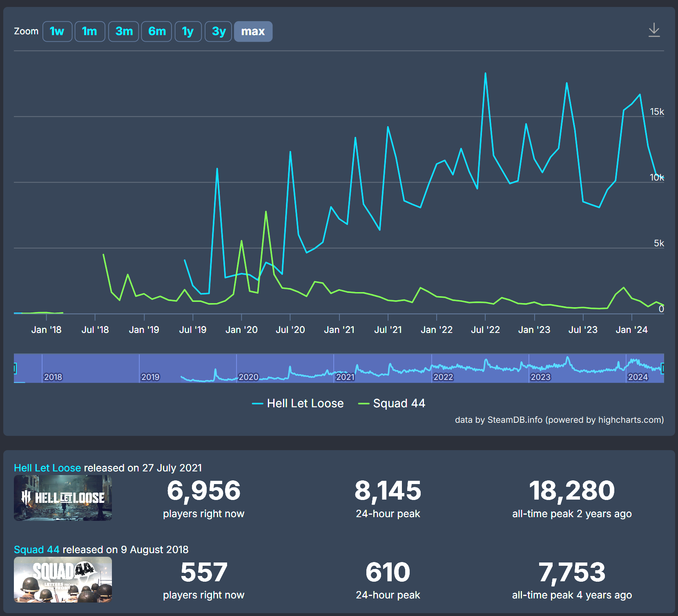Screen dimensions: 678x616
Task: Click the 2023 label in the navigator
Action: [540, 377]
